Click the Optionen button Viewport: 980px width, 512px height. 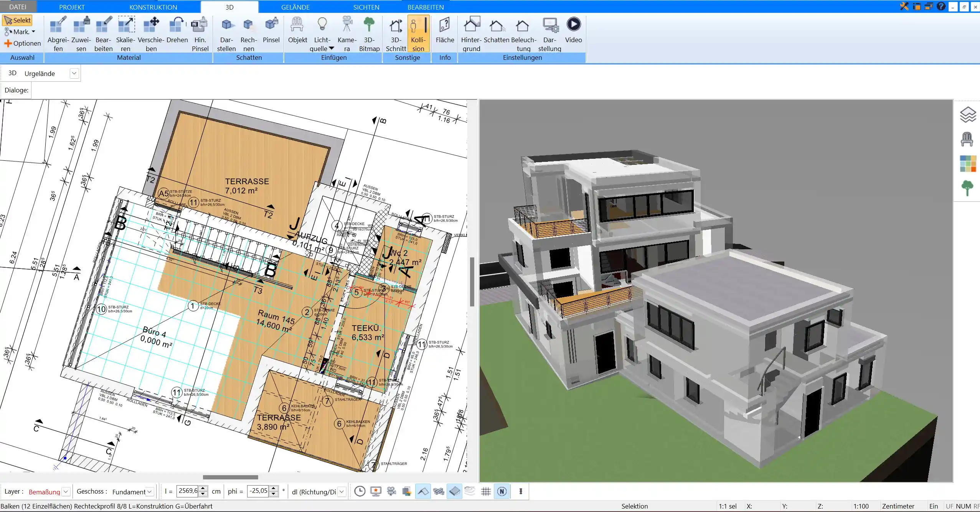(x=22, y=43)
